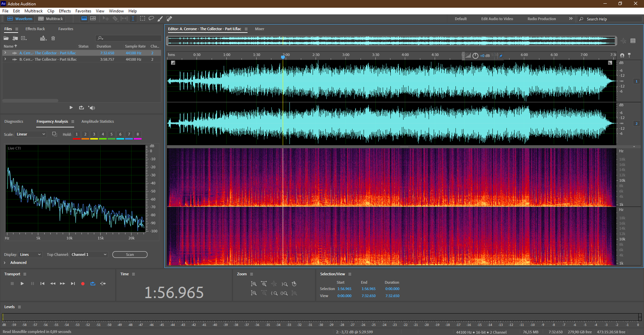Image resolution: width=644 pixels, height=335 pixels.
Task: Select the Paintbrush Selection tool
Action: 160,19
